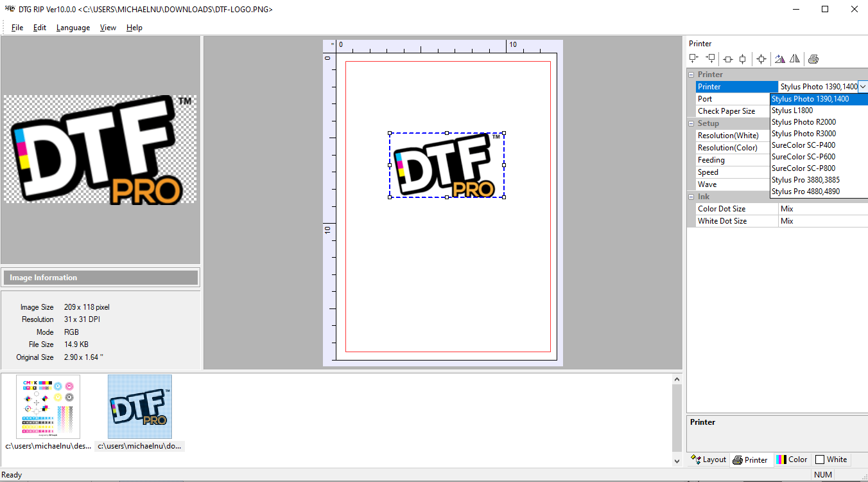The image size is (868, 482).
Task: Click the align top-left icon
Action: (x=693, y=58)
